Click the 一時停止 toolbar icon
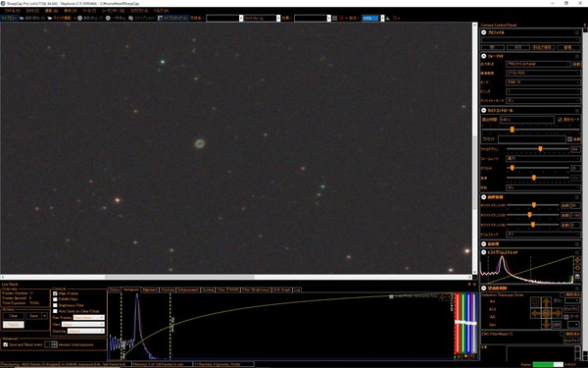This screenshot has width=588, height=368. [x=108, y=18]
